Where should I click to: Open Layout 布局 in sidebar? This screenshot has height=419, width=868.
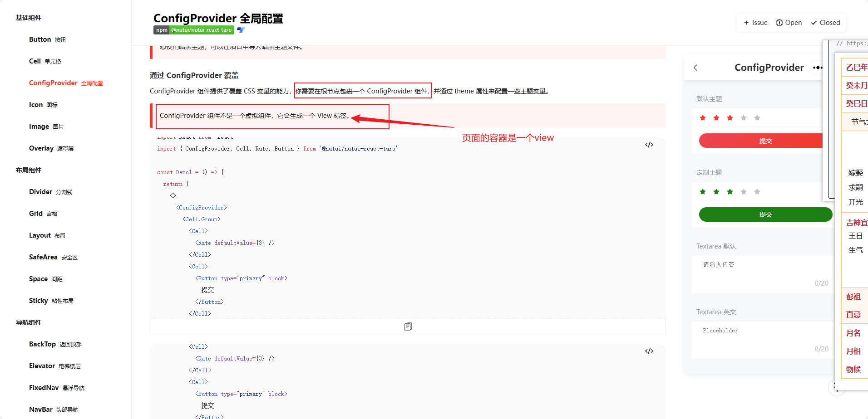(47, 235)
